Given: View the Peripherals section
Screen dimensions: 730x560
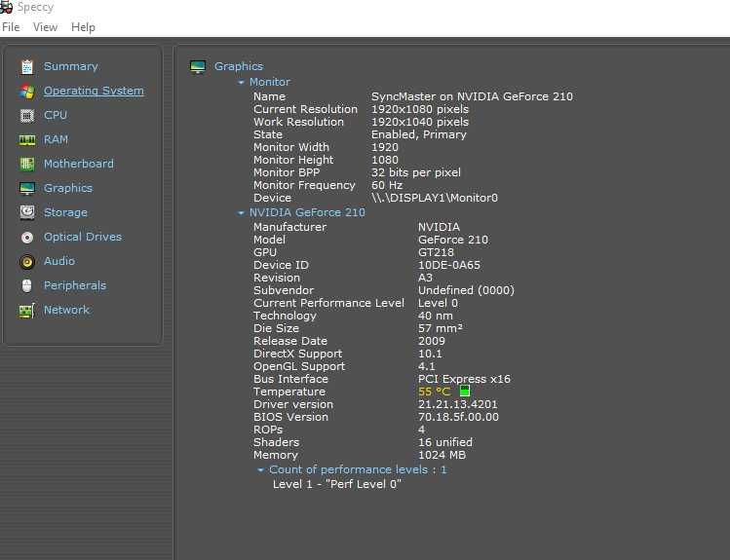Looking at the screenshot, I should [75, 285].
